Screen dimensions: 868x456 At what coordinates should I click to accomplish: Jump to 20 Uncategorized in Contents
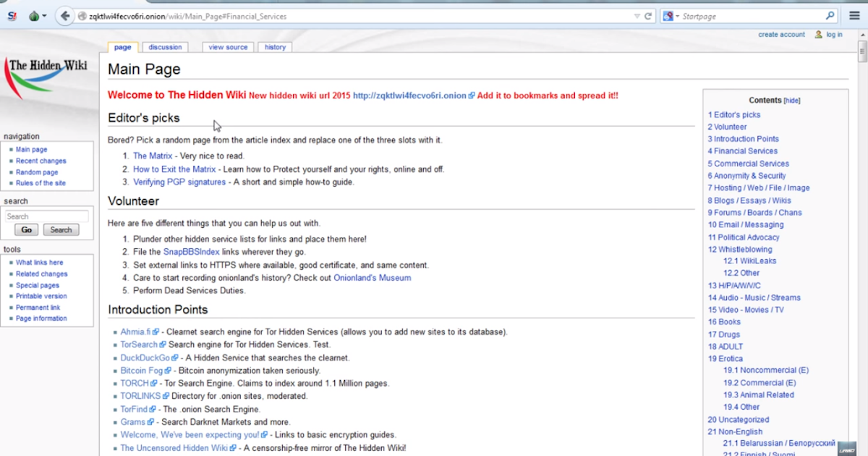coord(739,420)
